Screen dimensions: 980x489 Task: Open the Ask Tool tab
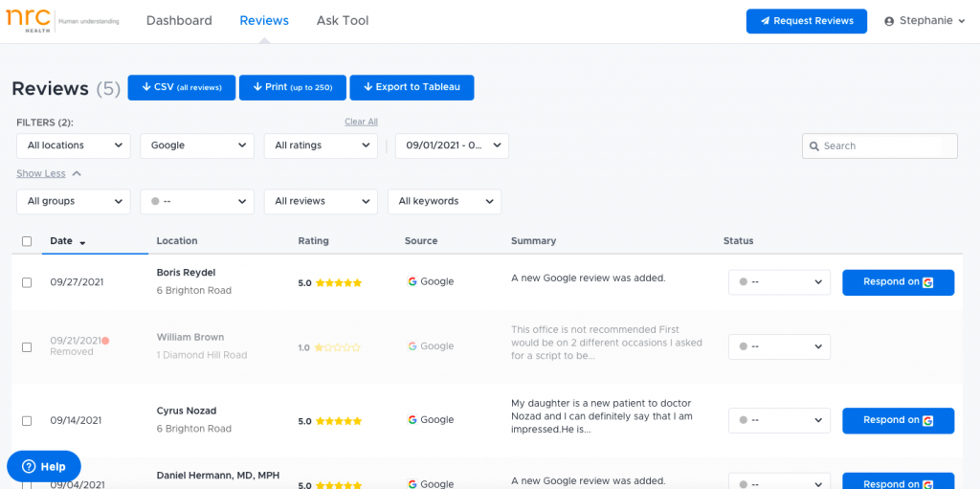point(342,21)
